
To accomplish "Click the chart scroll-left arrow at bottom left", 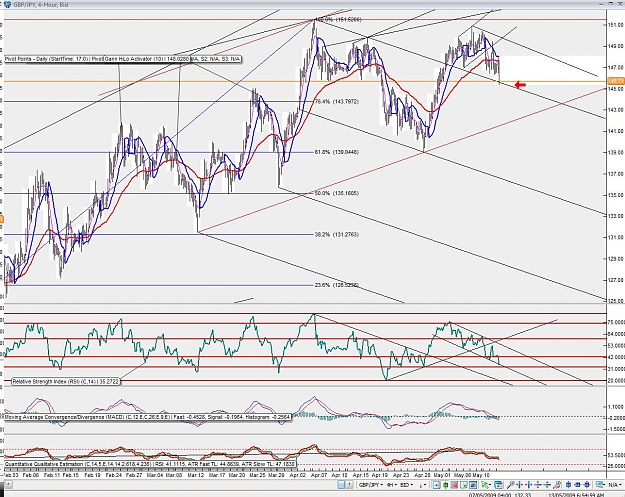I will [8, 485].
